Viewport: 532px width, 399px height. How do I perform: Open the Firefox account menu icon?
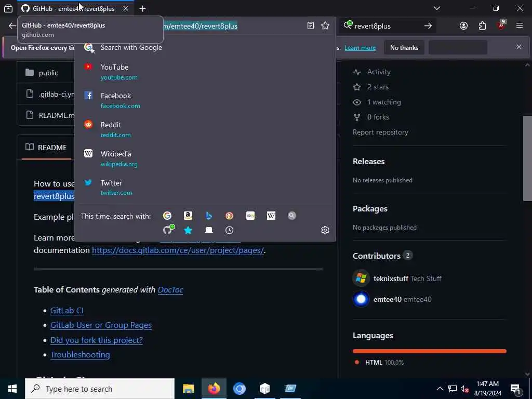click(x=463, y=26)
